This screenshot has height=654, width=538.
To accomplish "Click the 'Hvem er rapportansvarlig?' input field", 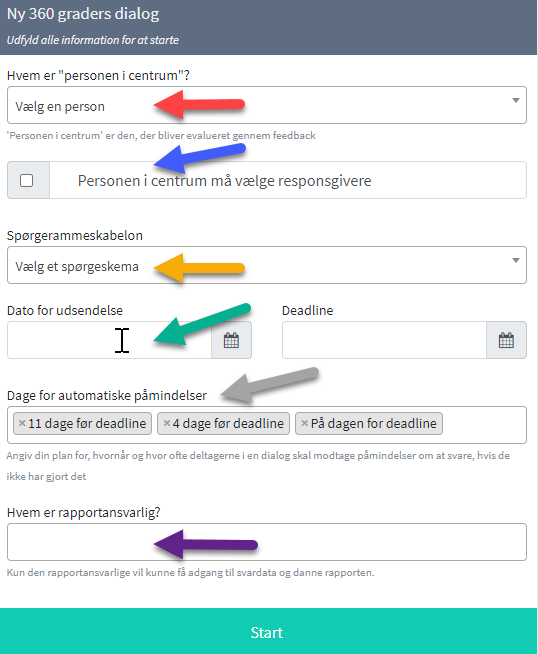I will click(267, 542).
